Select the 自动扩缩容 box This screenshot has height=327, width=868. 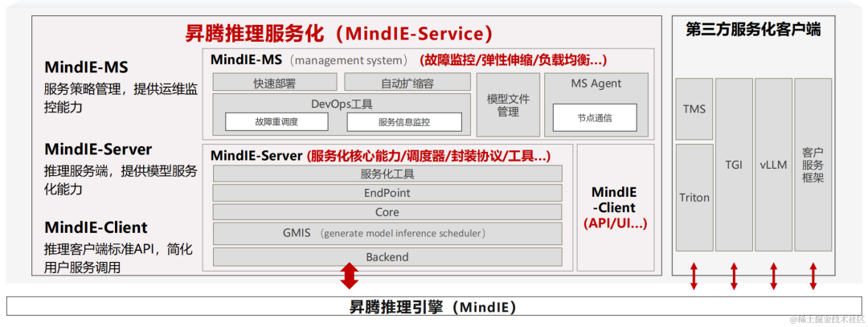[407, 83]
